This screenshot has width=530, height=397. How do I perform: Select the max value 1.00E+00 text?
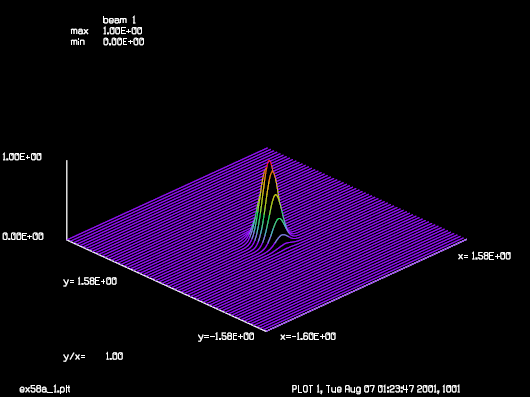point(122,31)
